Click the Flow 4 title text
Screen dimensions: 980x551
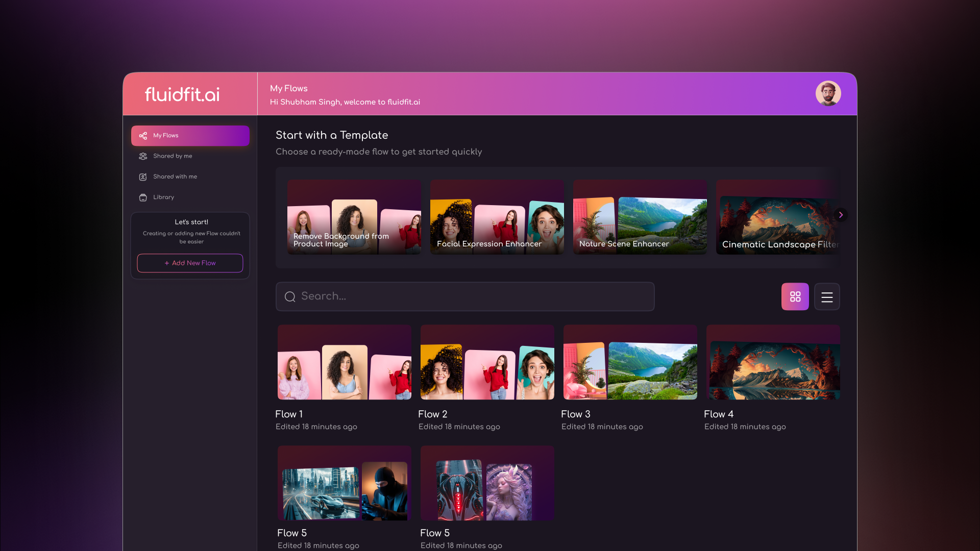(719, 414)
